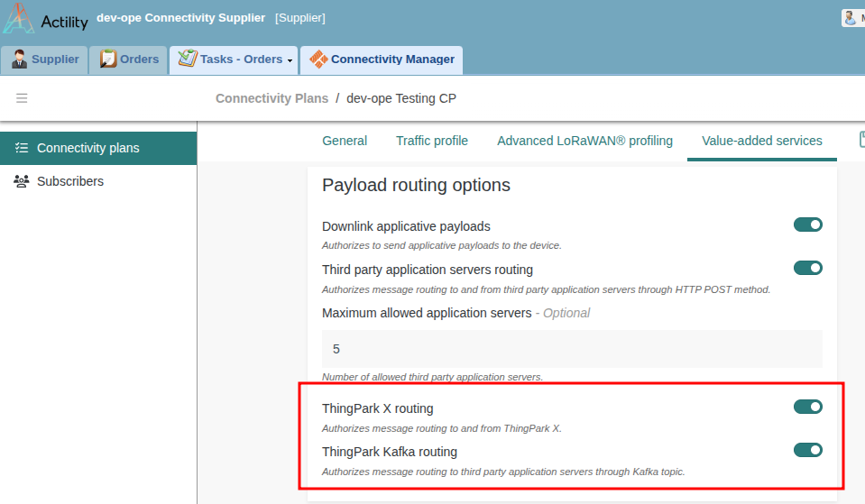Click the partially visible save icon at right

click(861, 140)
